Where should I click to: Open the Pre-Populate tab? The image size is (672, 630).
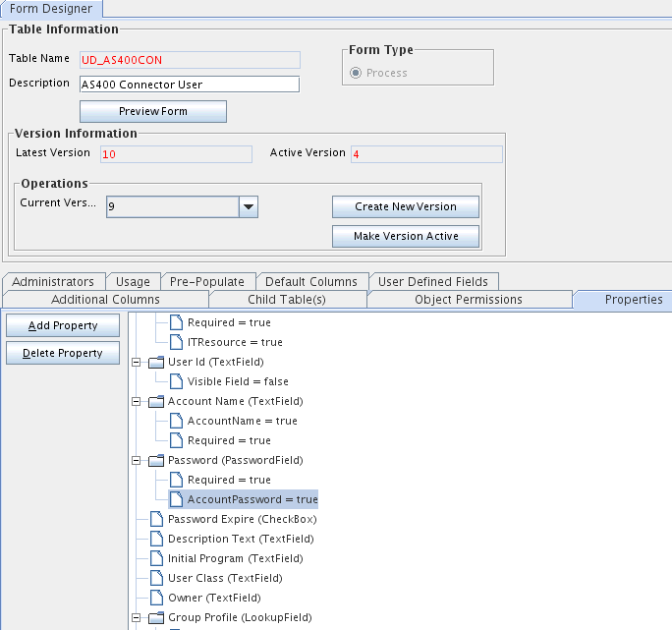point(207,282)
